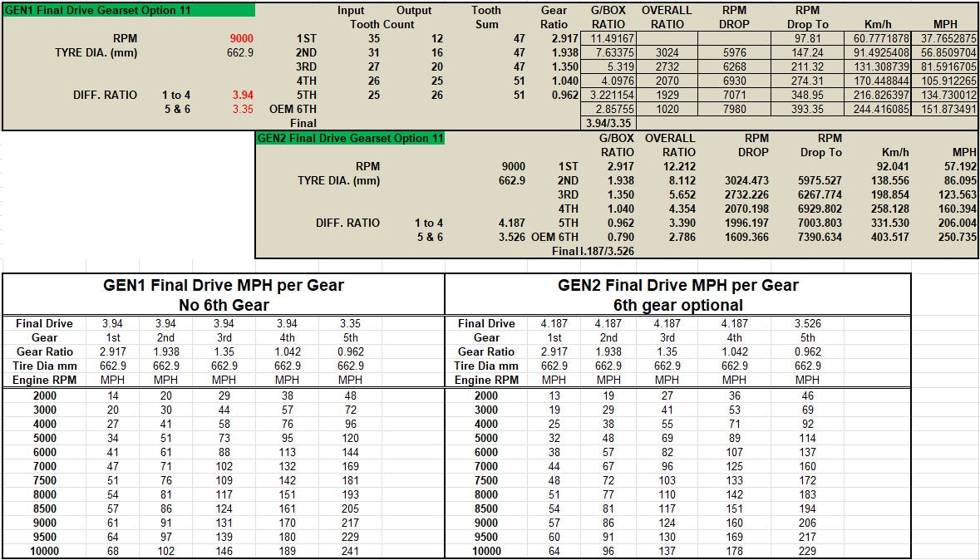Click the 'Tooth Sum' column header
The width and height of the screenshot is (980, 560).
point(486,17)
